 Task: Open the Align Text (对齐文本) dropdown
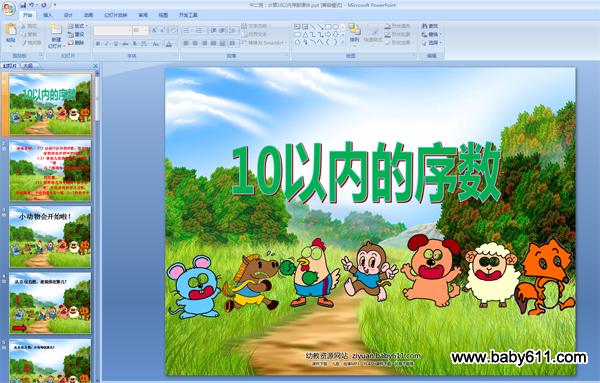pos(254,34)
